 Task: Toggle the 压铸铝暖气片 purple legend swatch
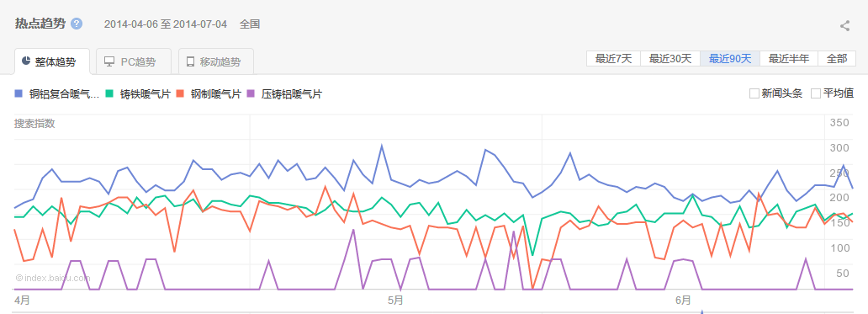coord(251,93)
